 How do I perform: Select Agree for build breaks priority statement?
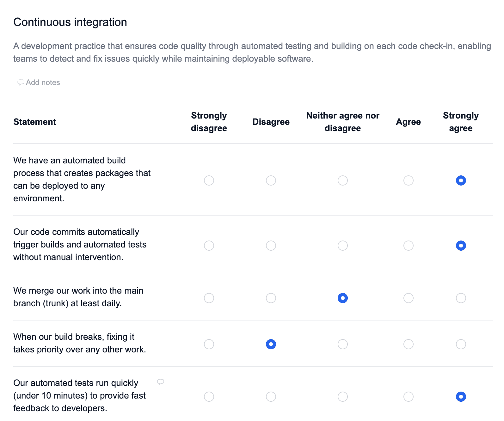point(409,344)
